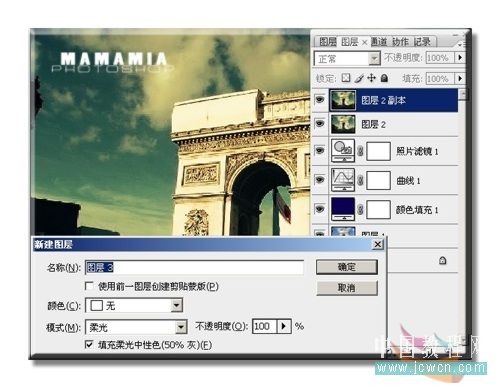Open the 正常 blend mode dropdown
This screenshot has width=500, height=388.
click(375, 59)
